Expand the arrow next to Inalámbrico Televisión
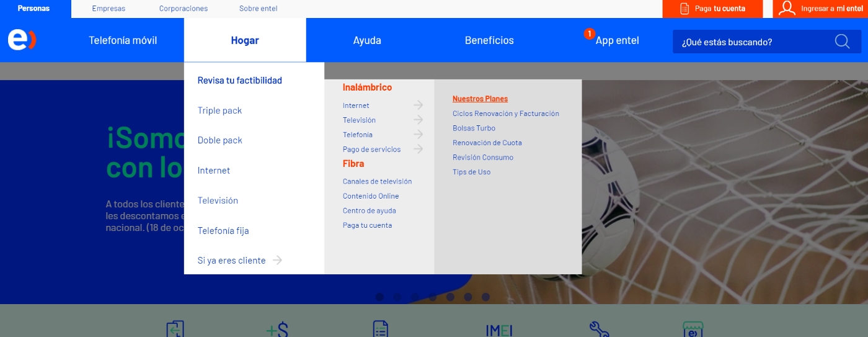 coord(418,120)
